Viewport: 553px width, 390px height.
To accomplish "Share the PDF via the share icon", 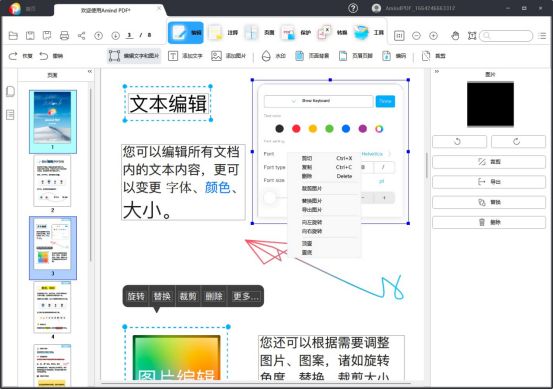I will [81, 35].
